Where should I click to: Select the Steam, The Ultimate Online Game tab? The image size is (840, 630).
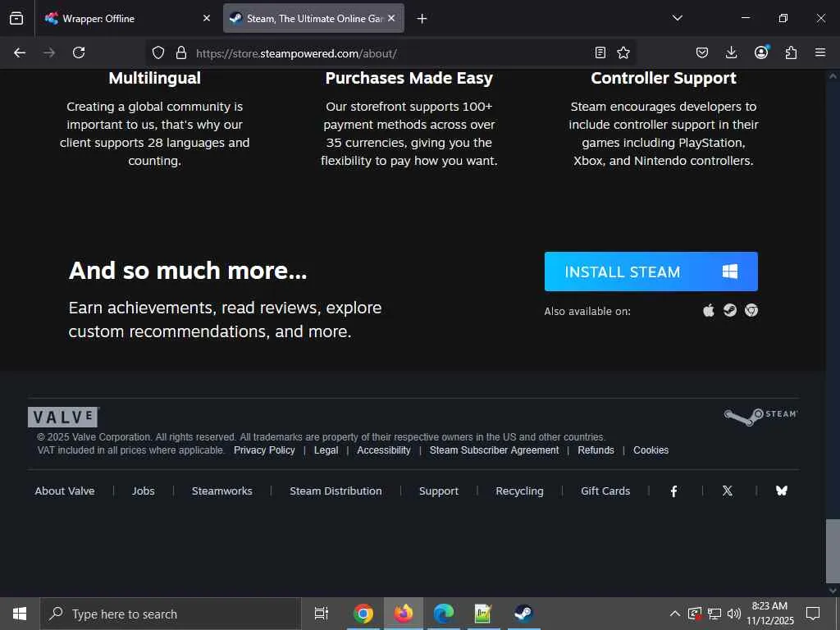point(313,18)
